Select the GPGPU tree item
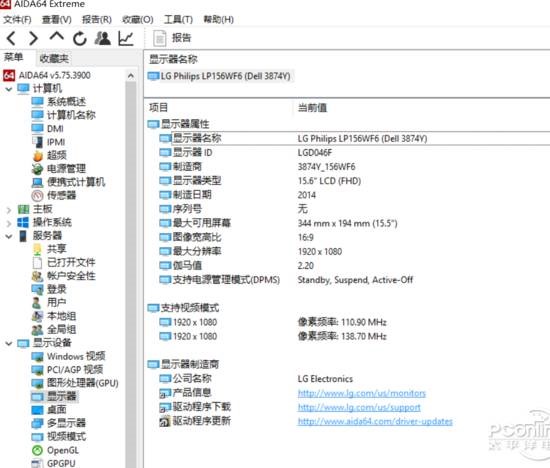The width and height of the screenshot is (550, 468). pyautogui.click(x=53, y=463)
